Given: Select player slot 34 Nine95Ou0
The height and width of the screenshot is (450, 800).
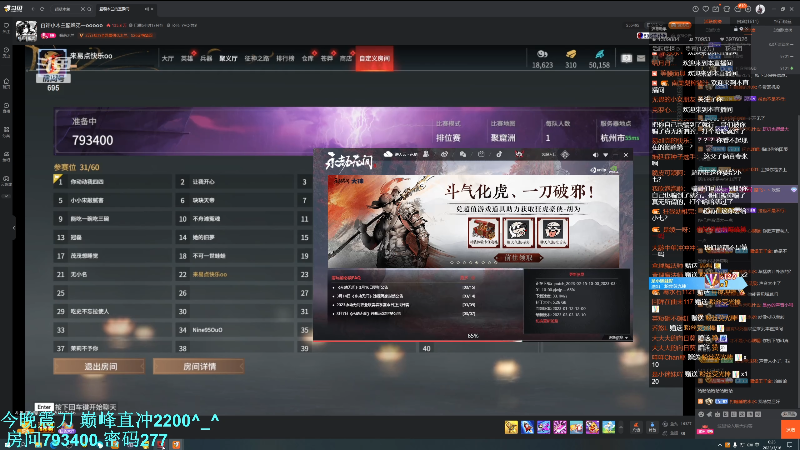Looking at the screenshot, I should [x=235, y=330].
